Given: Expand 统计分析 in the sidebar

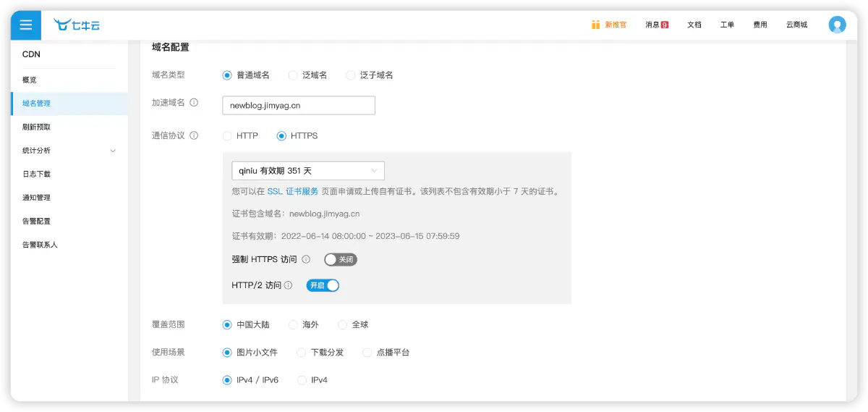Looking at the screenshot, I should (x=69, y=151).
